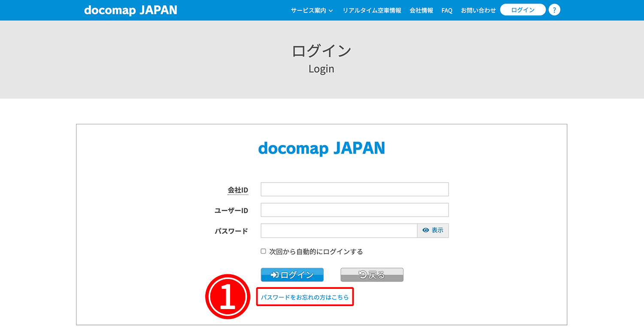The image size is (644, 331).
Task: Click the お問い合わせ contact link
Action: click(x=478, y=10)
